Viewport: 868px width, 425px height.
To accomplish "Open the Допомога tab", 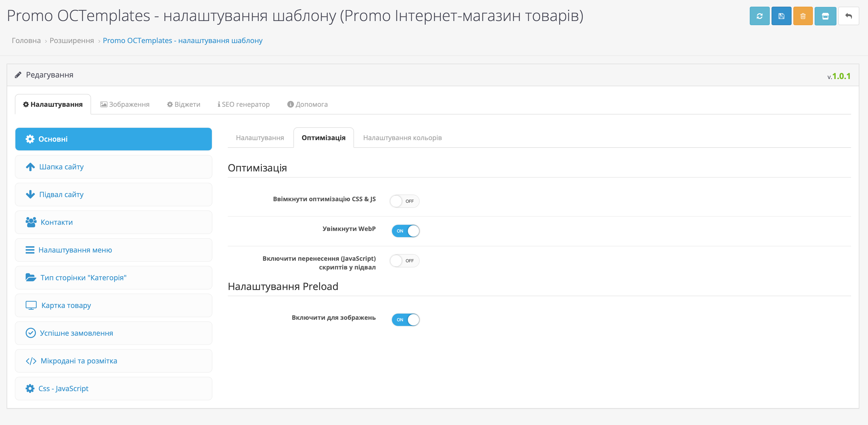I will click(307, 104).
